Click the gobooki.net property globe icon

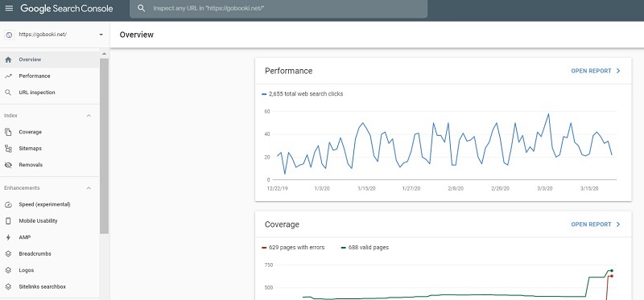9,35
